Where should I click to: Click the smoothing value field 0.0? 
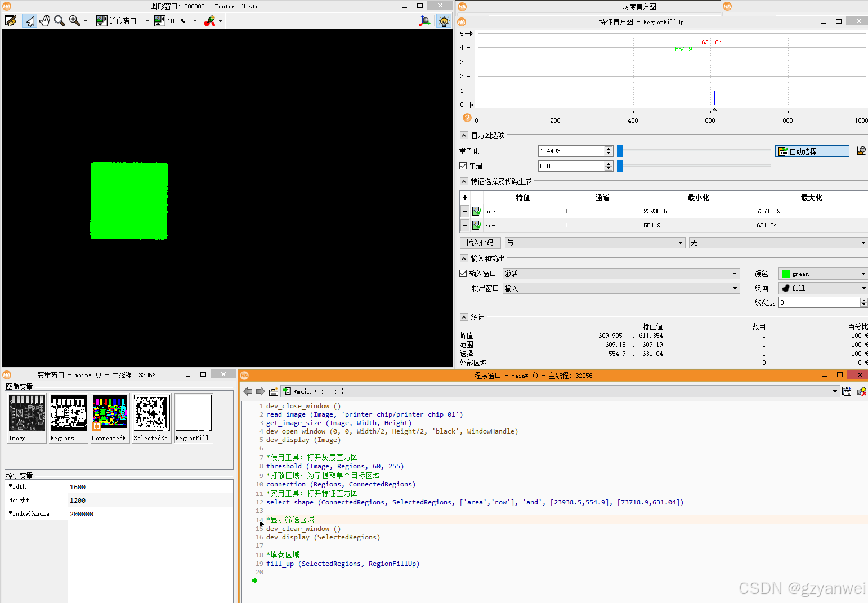pyautogui.click(x=571, y=166)
